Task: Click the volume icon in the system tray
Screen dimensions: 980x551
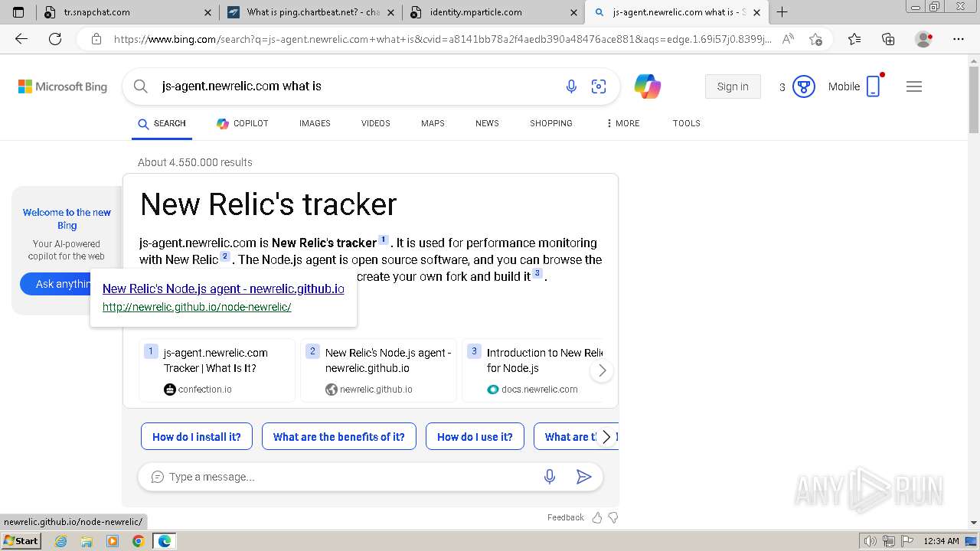Action: [871, 541]
